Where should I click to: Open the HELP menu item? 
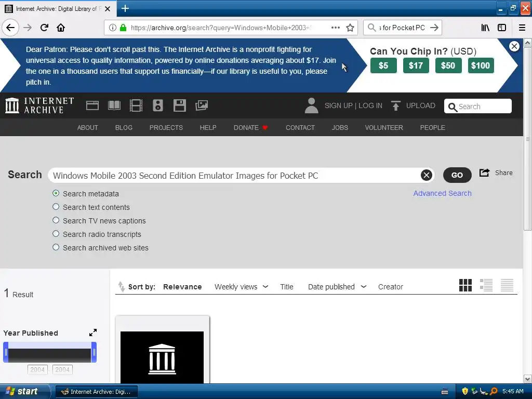point(208,128)
